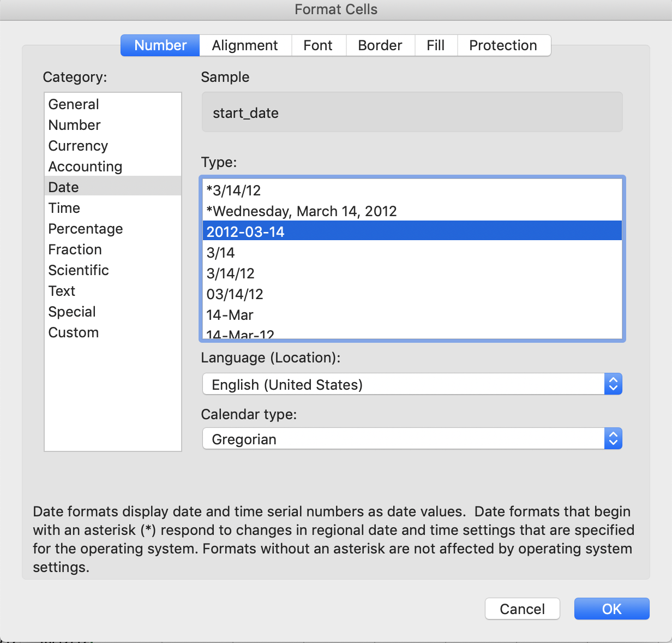Pick the Accounting category

click(x=113, y=166)
